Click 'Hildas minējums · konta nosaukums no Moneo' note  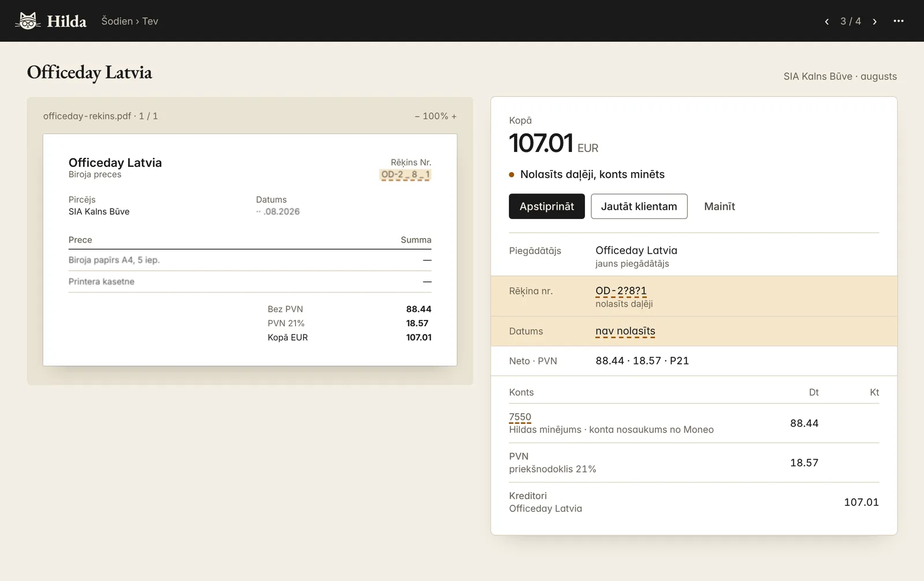click(612, 430)
